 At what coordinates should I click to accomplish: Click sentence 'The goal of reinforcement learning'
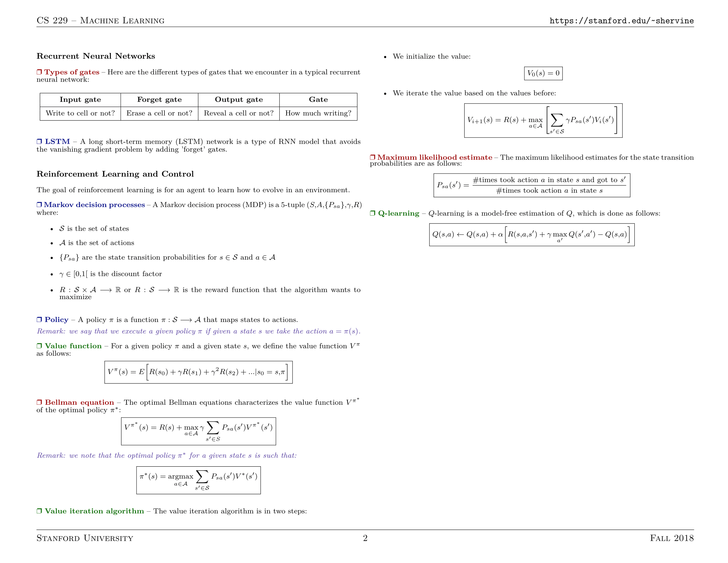click(x=193, y=190)
